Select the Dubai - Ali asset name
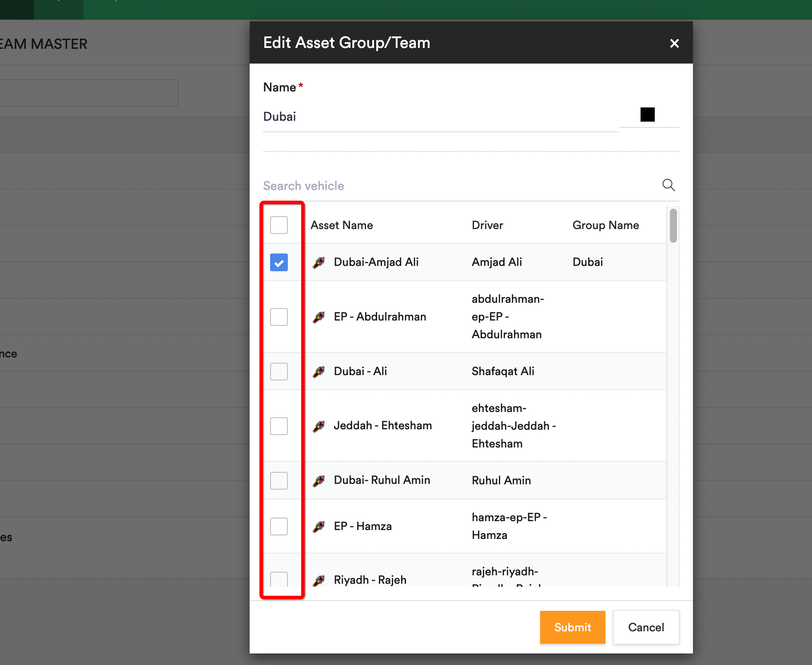This screenshot has height=665, width=812. click(360, 371)
